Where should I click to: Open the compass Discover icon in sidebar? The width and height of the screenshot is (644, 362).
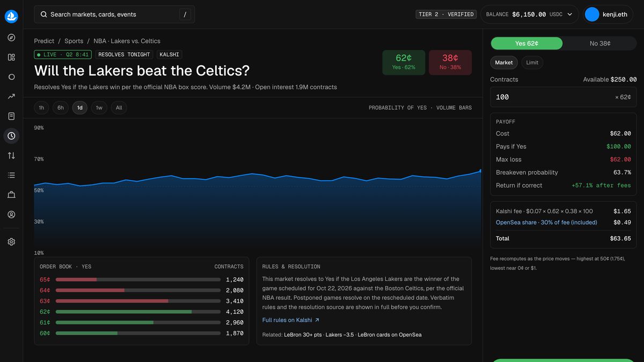11,38
